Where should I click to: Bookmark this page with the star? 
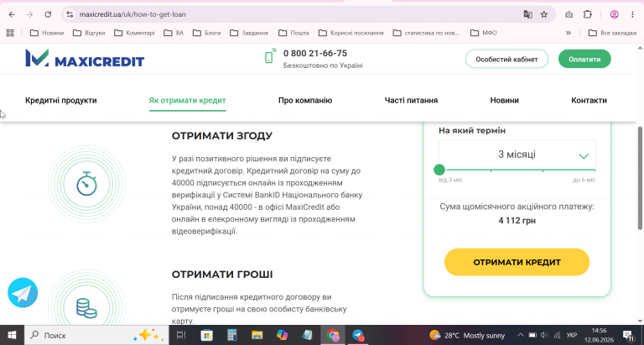[x=544, y=14]
